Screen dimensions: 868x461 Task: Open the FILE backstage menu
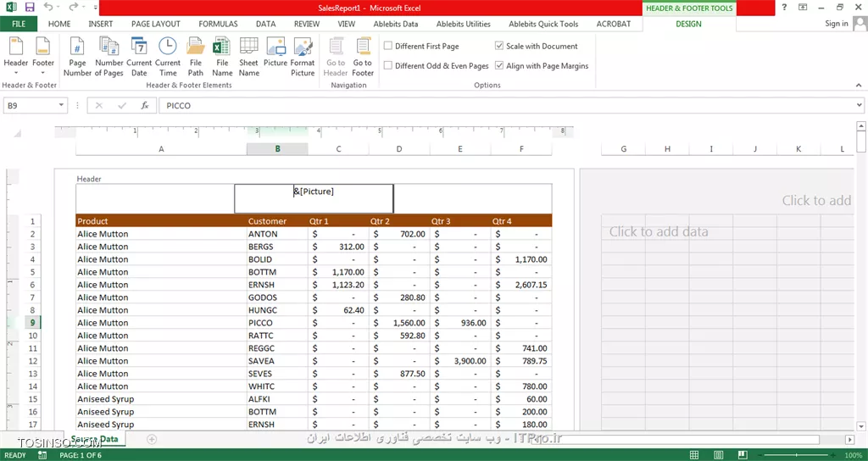pyautogui.click(x=19, y=24)
